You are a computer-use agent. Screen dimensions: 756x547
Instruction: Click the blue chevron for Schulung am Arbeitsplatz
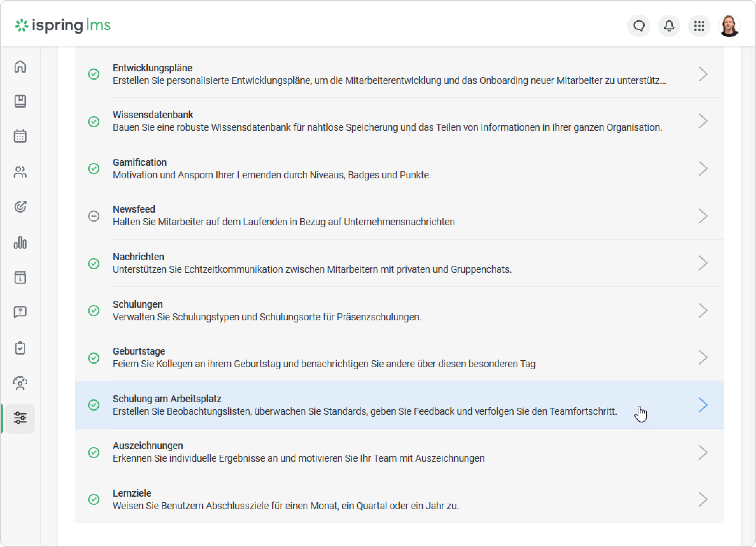[703, 405]
